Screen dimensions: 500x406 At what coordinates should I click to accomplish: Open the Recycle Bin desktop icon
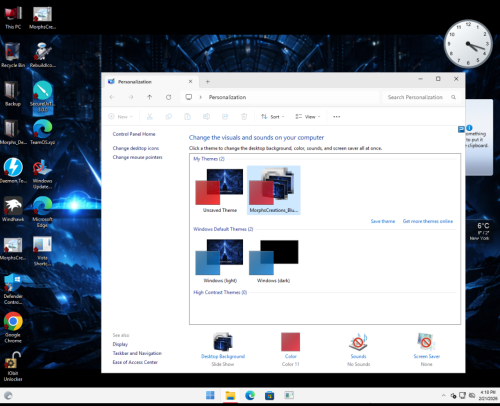13,55
